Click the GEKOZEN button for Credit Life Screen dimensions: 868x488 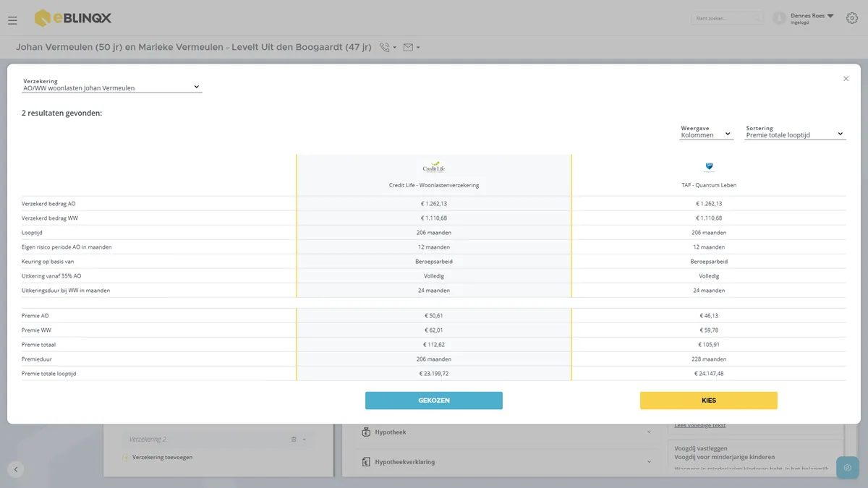tap(434, 401)
